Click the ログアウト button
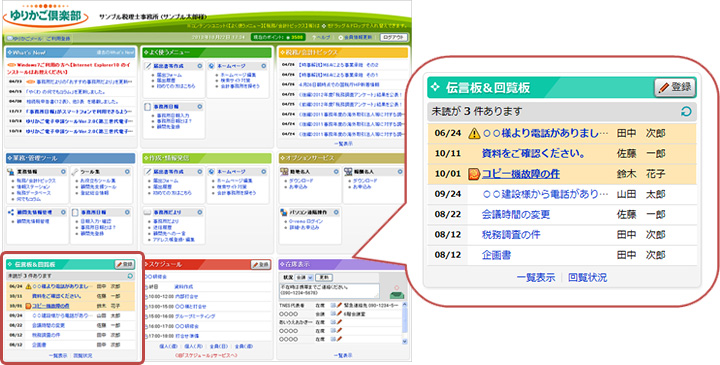The height and width of the screenshot is (365, 720). (394, 38)
